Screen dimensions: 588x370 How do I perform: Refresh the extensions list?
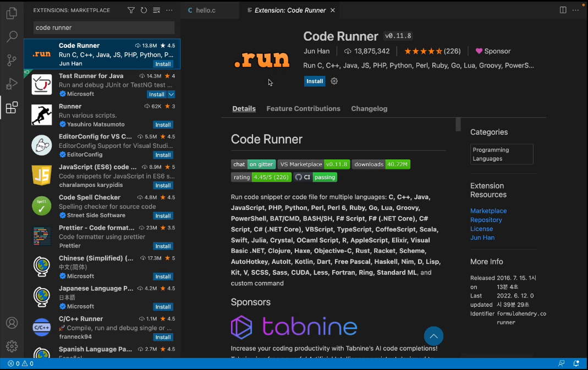[x=144, y=10]
